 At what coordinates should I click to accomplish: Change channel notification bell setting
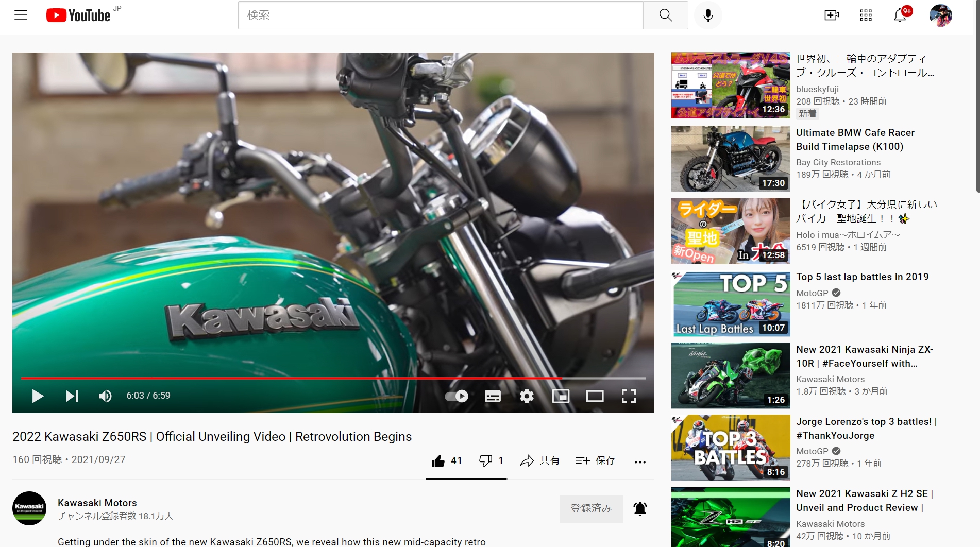click(x=640, y=509)
